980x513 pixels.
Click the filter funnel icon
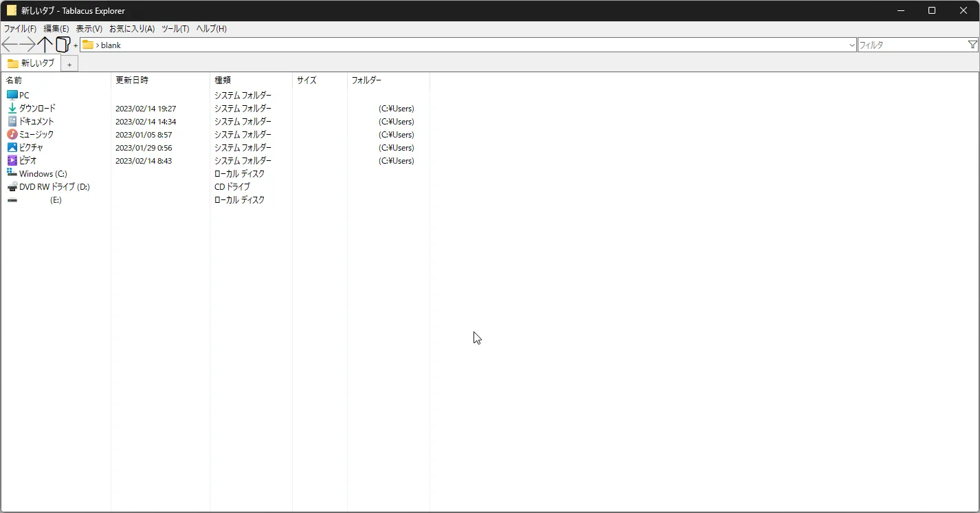click(x=972, y=45)
